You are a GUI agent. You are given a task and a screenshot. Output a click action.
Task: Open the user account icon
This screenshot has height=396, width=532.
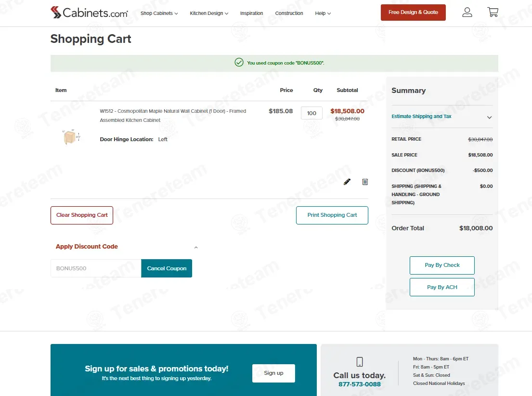[467, 12]
